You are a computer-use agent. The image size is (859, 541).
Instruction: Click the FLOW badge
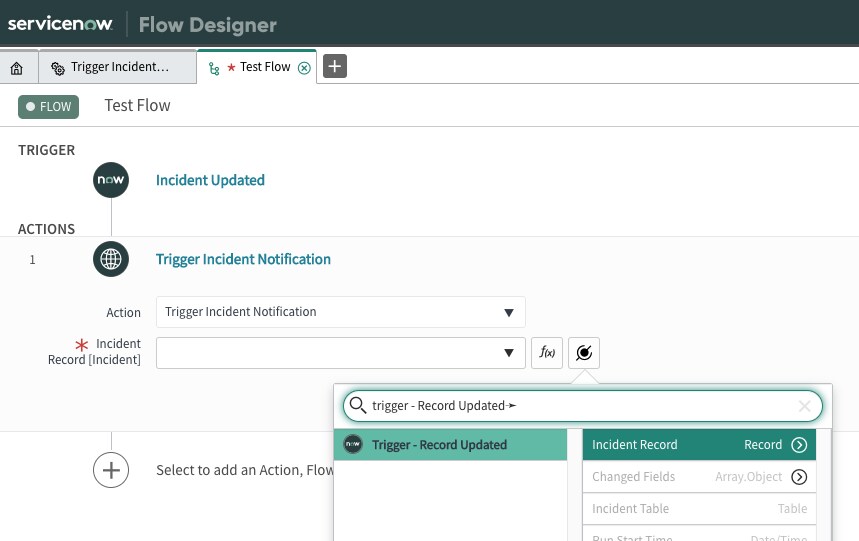[x=48, y=107]
